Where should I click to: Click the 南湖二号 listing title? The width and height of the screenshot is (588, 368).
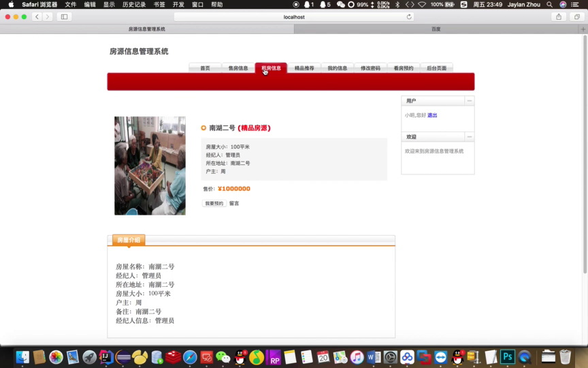pyautogui.click(x=222, y=128)
